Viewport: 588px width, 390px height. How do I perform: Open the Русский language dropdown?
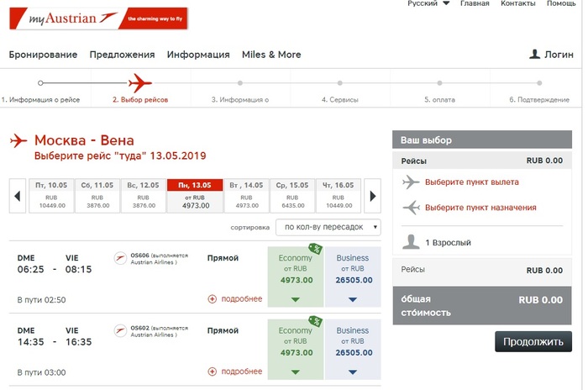428,4
